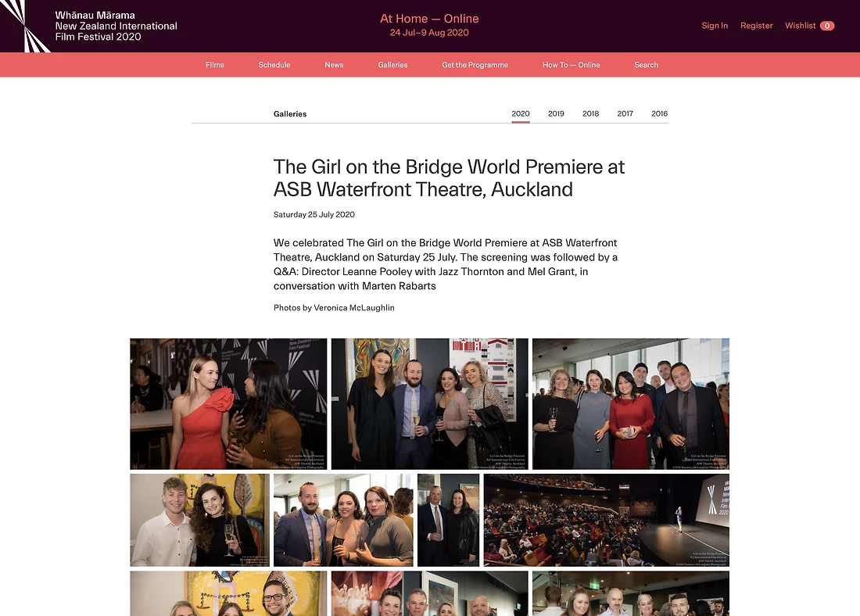Go to the Schedule page

tap(274, 65)
